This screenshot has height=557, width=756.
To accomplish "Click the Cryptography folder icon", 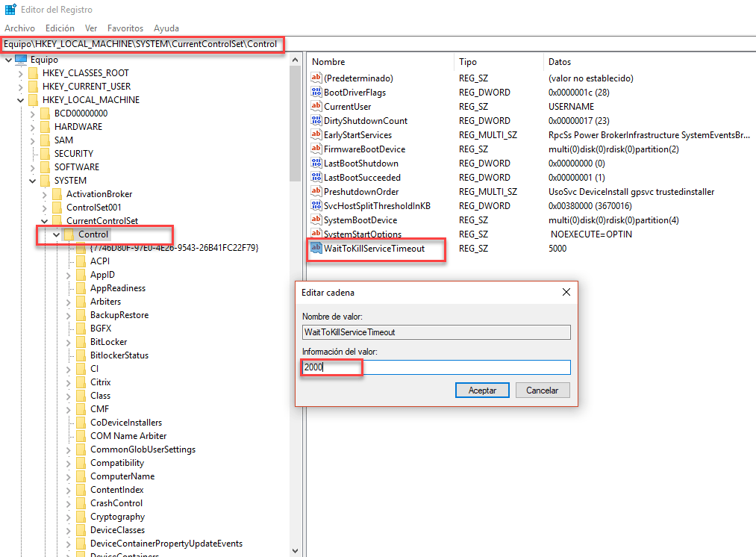I will (81, 517).
